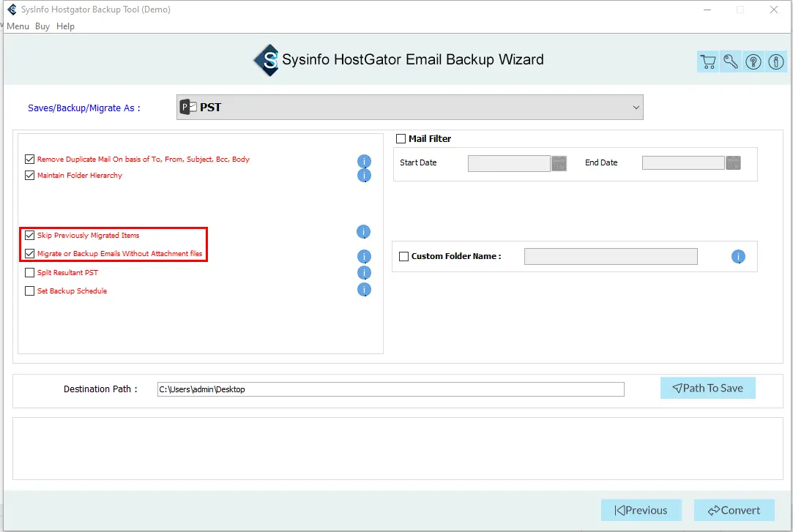Click the app icon in title bar
This screenshot has width=793, height=532.
click(12, 10)
